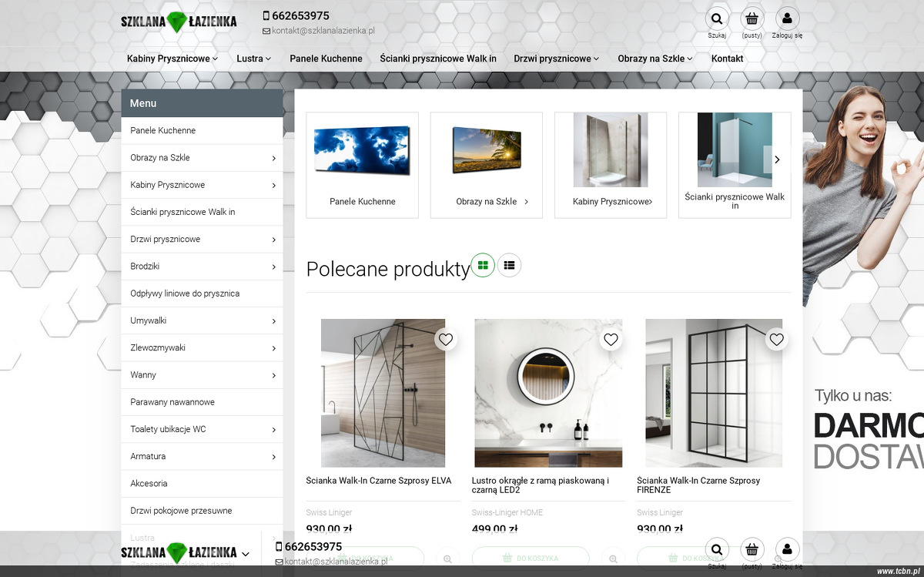Click DO KOSZYKA button under Lustro okrągłe
Screen dimensions: 924x577
[x=531, y=558]
